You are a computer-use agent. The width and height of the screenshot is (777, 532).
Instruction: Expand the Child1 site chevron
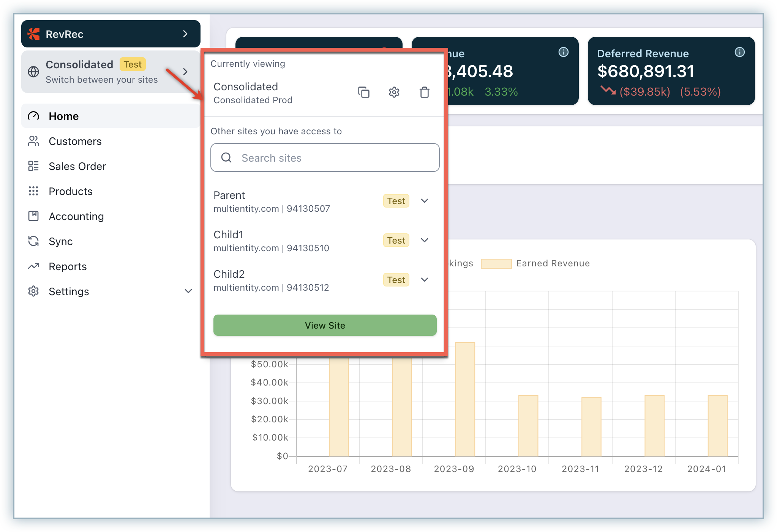point(425,240)
